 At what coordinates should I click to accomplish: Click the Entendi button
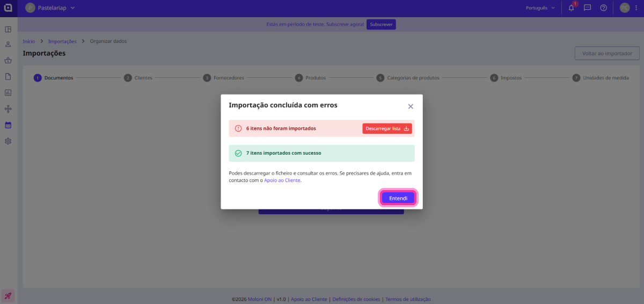398,198
